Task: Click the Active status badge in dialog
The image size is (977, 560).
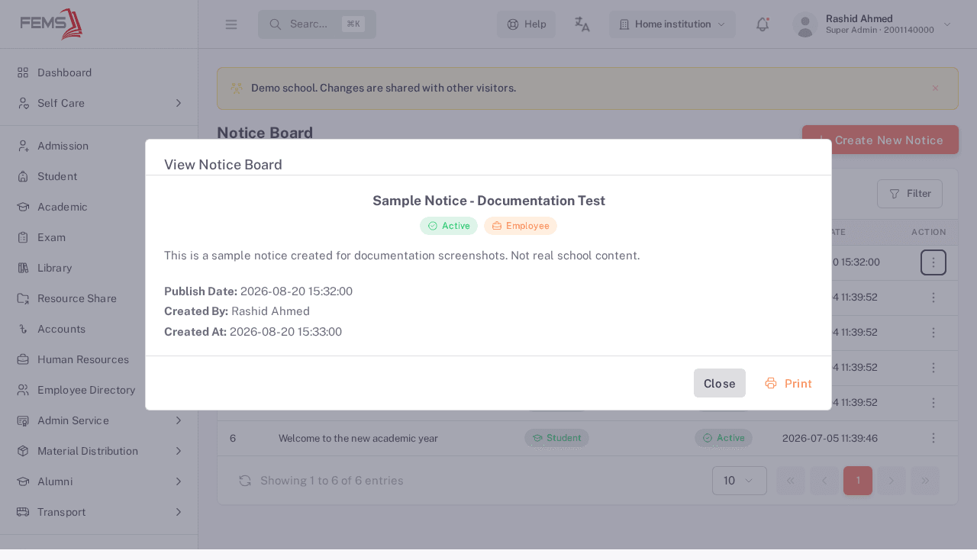Action: coord(449,226)
